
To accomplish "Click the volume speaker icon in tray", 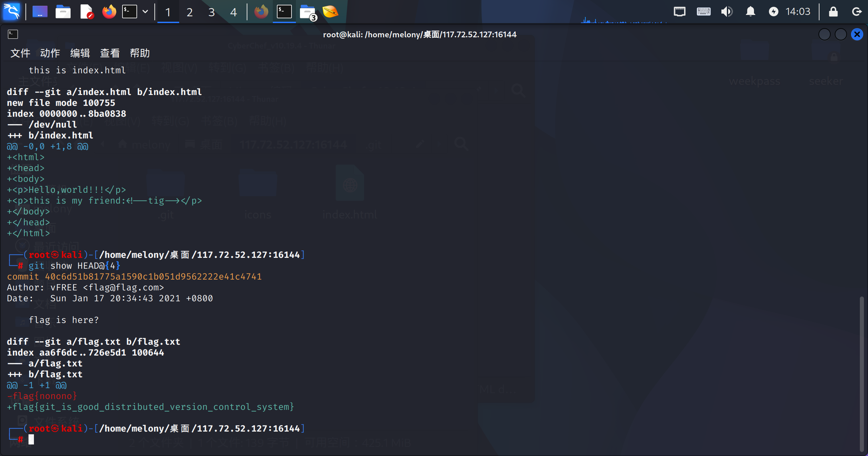I will click(727, 12).
